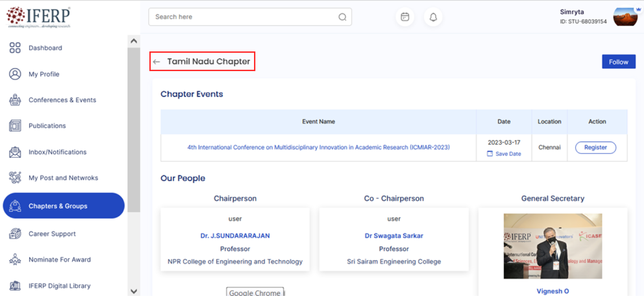
Task: Click the Career Support sidebar icon
Action: tap(15, 234)
